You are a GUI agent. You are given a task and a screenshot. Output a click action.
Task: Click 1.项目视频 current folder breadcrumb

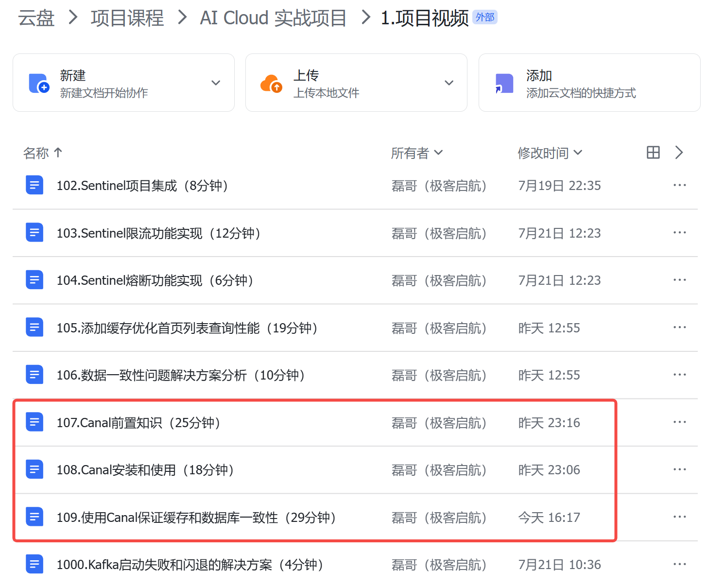point(425,18)
